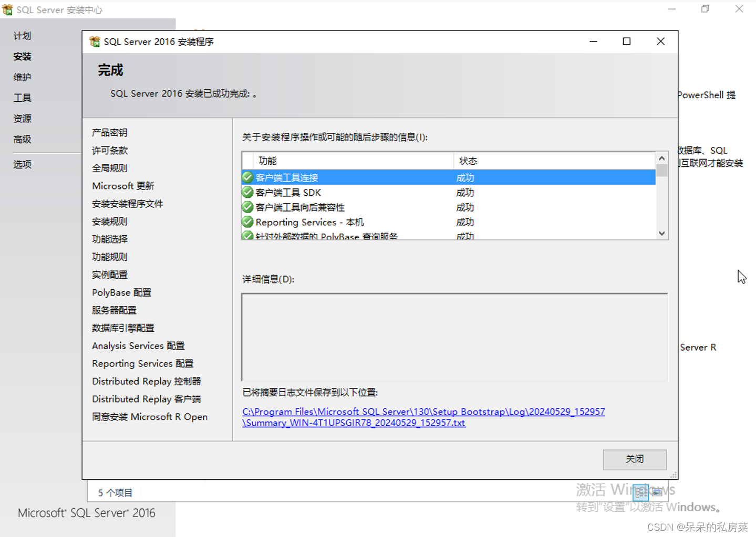Click the 成功 status of Reporting Services - 本机
The height and width of the screenshot is (537, 756).
pos(465,222)
